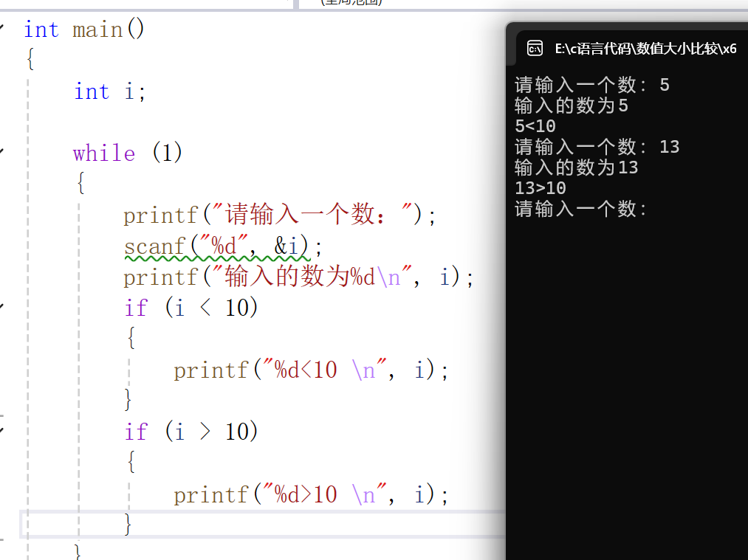Click the console title path 'E:\c语言代码\数值大小比较\x6'
748x560 pixels.
645,49
